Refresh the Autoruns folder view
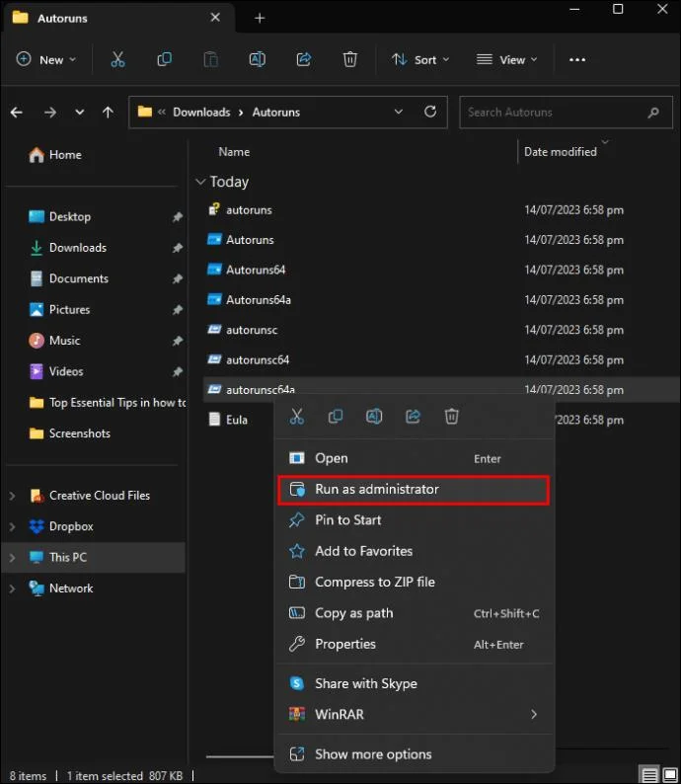Screen dimensions: 681x784 coord(430,112)
